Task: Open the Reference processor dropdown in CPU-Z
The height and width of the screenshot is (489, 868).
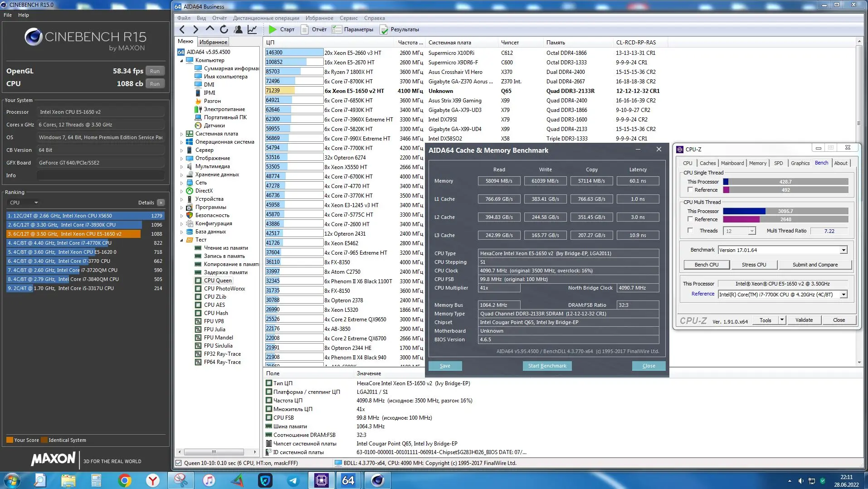Action: (x=843, y=295)
